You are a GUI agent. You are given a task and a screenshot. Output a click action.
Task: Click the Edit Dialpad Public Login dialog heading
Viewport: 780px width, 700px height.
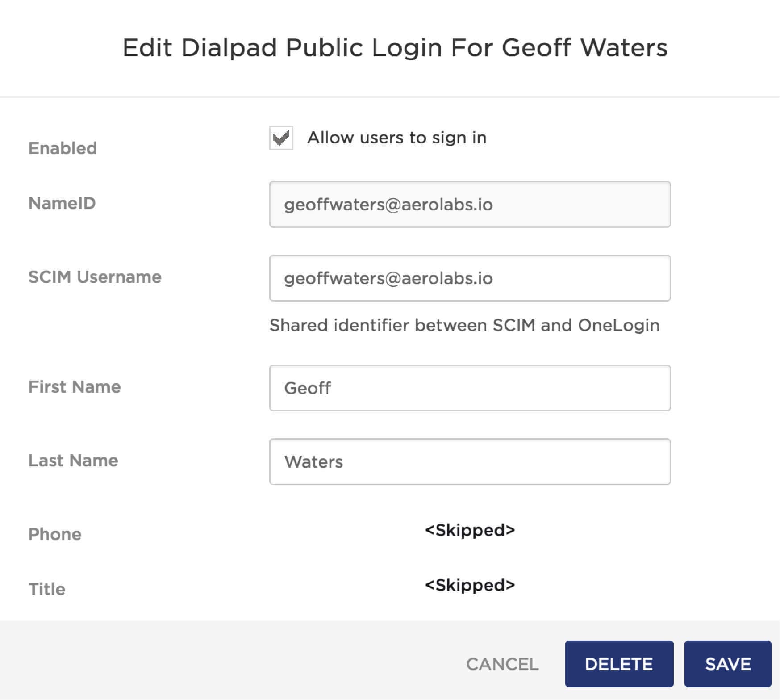click(395, 48)
